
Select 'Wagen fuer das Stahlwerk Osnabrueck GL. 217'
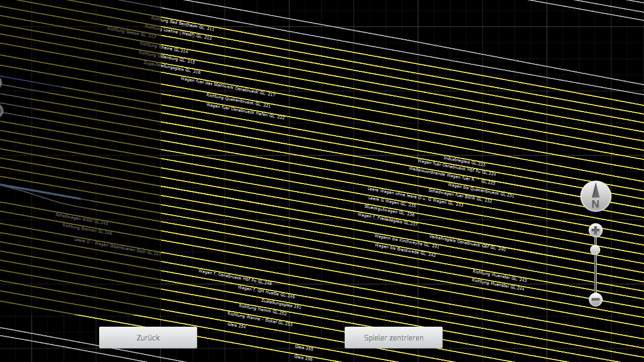228,86
